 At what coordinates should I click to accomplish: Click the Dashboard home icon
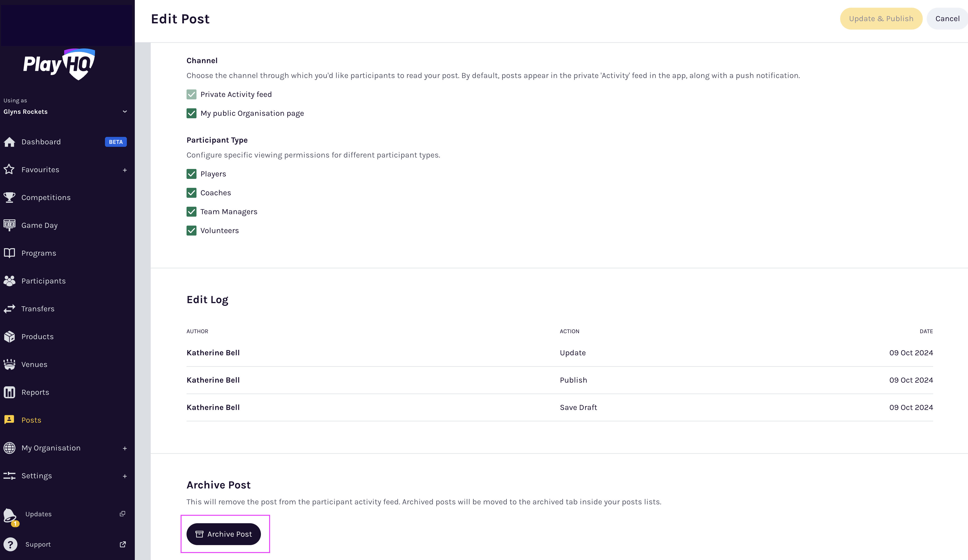tap(9, 142)
